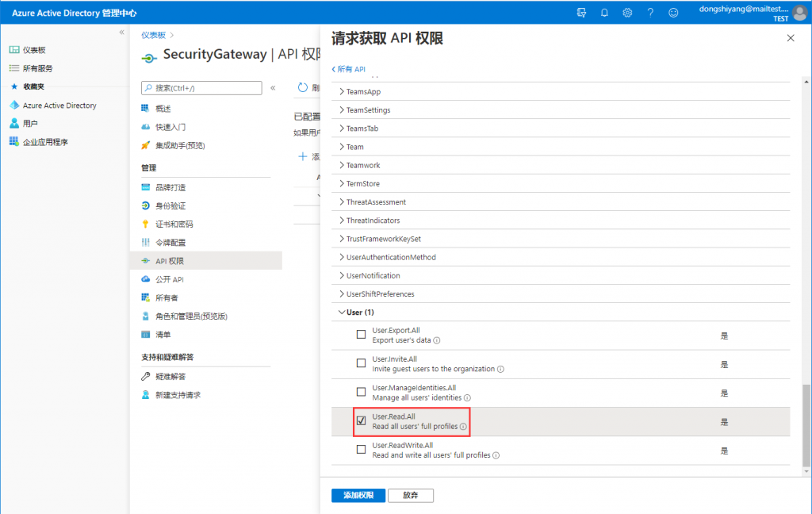Click the 企业应用程序 grid icon
812x514 pixels.
tap(14, 141)
